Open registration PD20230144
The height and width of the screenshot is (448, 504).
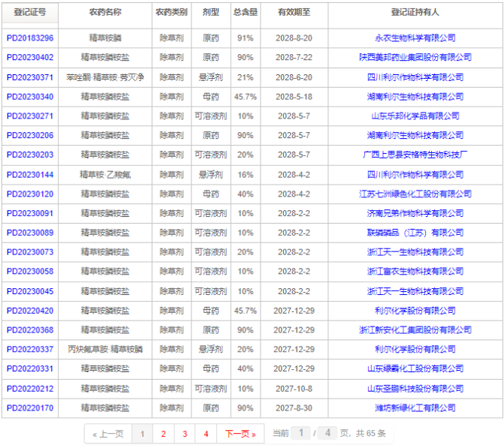pyautogui.click(x=30, y=175)
